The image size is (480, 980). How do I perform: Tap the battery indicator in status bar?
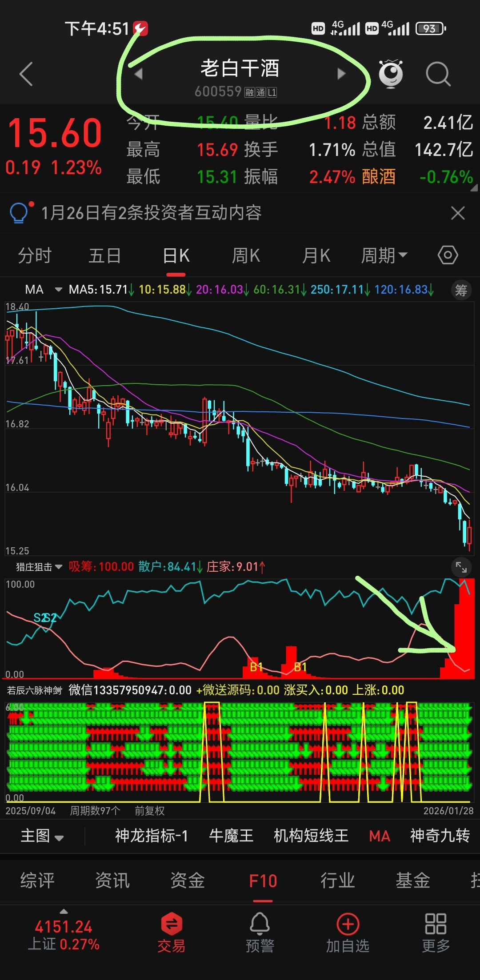(x=430, y=29)
